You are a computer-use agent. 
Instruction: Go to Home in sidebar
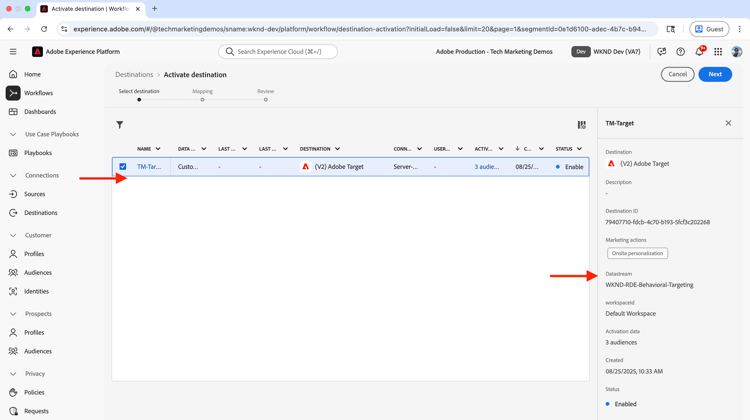tap(32, 74)
